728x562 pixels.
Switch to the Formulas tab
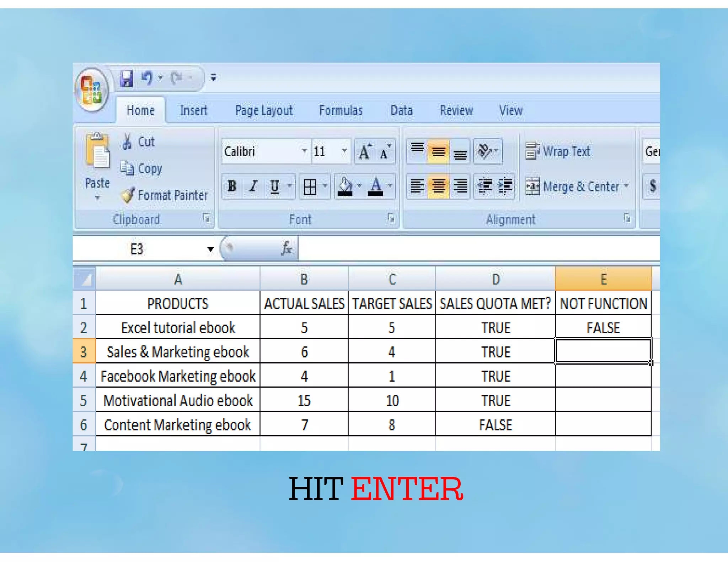340,110
